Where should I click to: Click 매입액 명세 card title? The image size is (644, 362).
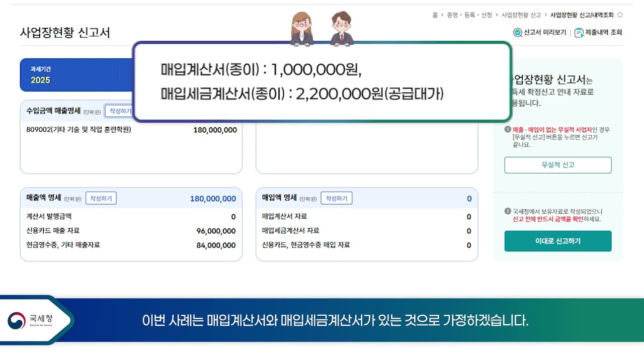(279, 198)
